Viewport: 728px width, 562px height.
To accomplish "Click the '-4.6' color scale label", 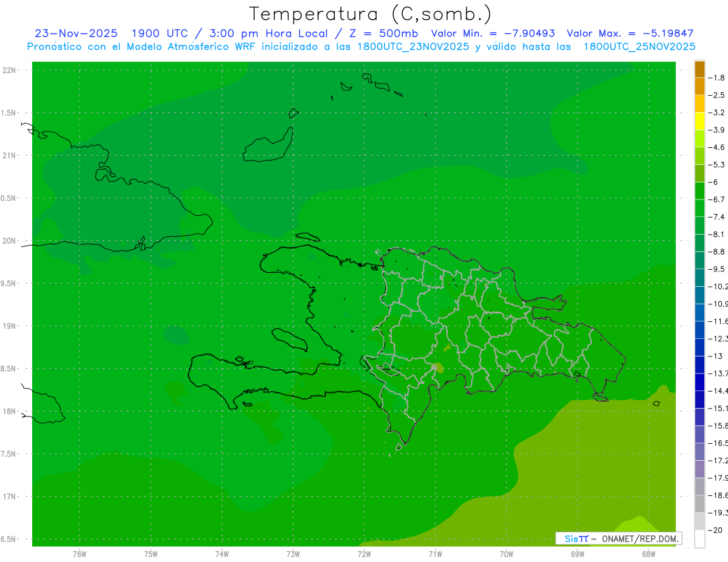I will point(716,147).
